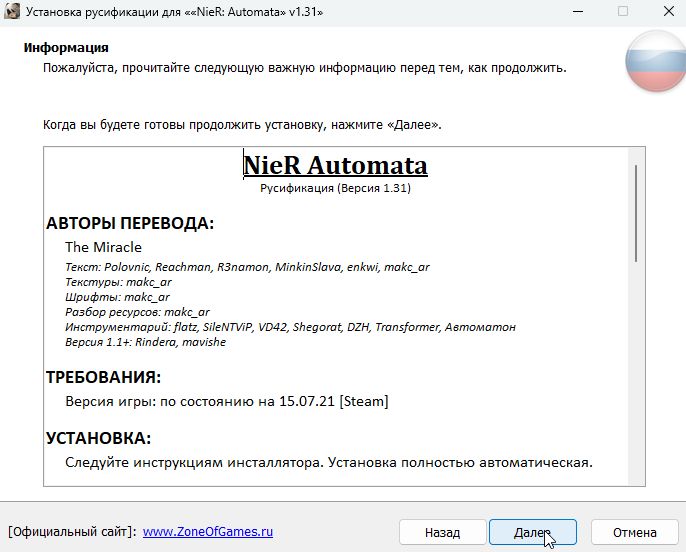Close the installer window
Image resolution: width=686 pixels, height=552 pixels.
(668, 11)
